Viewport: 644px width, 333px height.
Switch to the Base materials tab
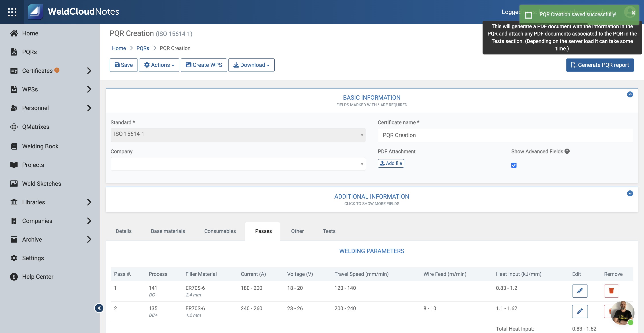click(x=168, y=231)
